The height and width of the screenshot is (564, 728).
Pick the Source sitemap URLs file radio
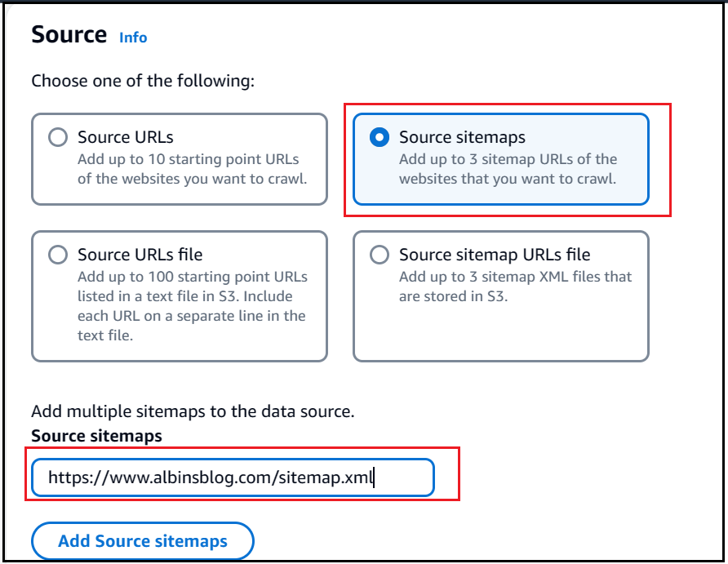tap(380, 255)
